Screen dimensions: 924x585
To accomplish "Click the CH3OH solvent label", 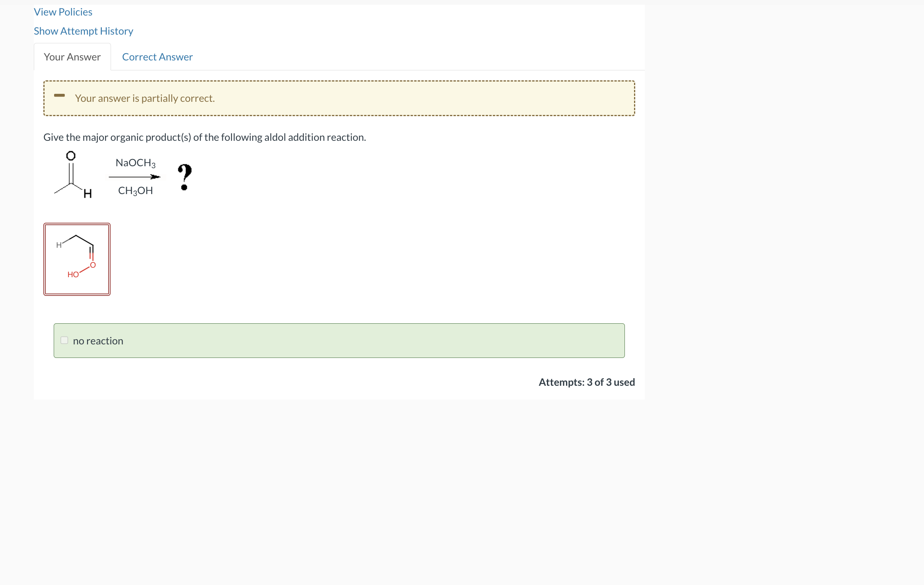I will click(135, 190).
